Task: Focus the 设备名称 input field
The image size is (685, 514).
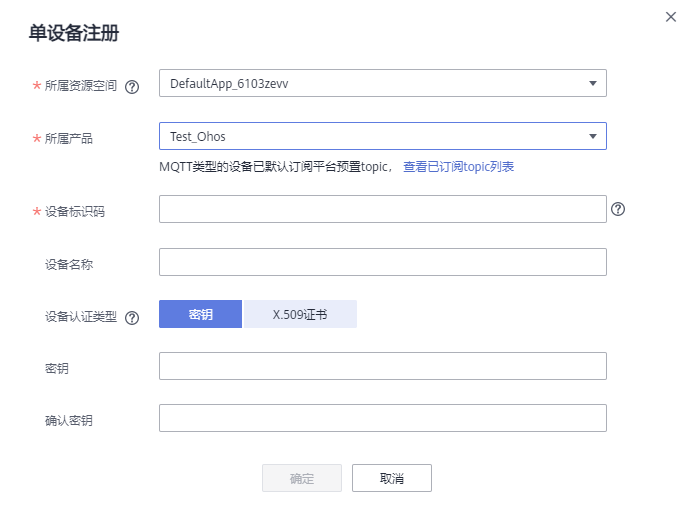Action: (382, 262)
